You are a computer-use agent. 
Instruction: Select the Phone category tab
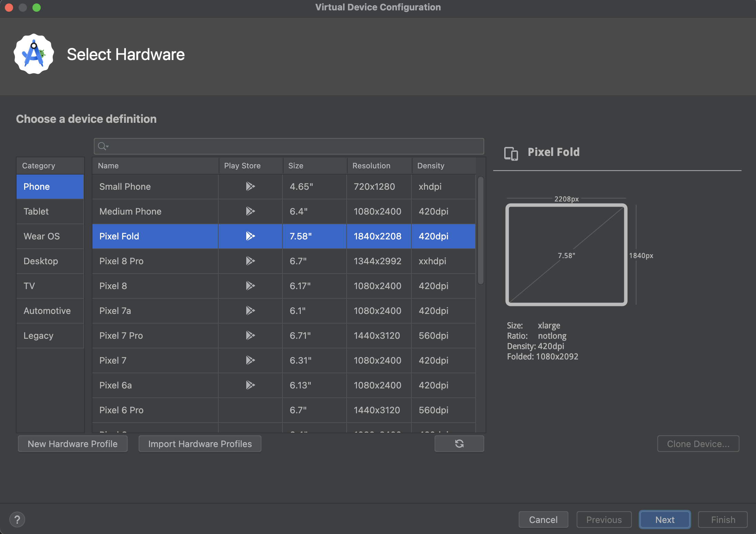[x=49, y=186]
